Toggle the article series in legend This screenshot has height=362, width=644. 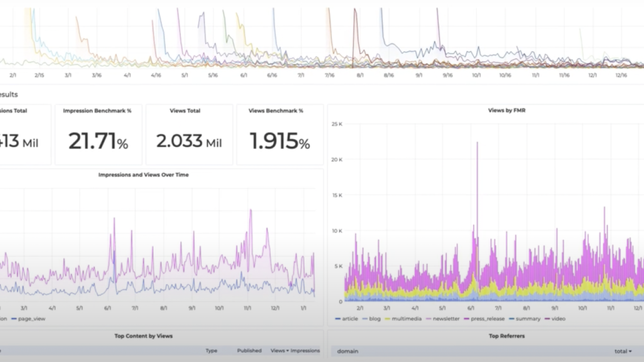click(346, 319)
